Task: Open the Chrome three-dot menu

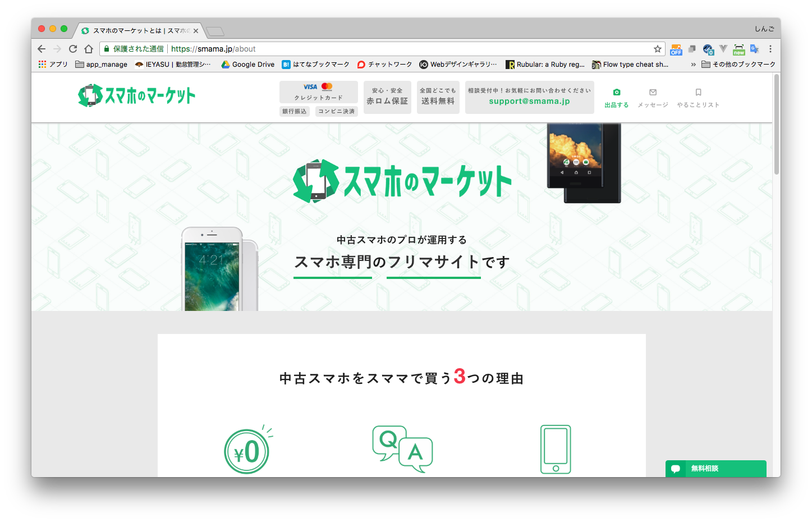Action: 770,49
